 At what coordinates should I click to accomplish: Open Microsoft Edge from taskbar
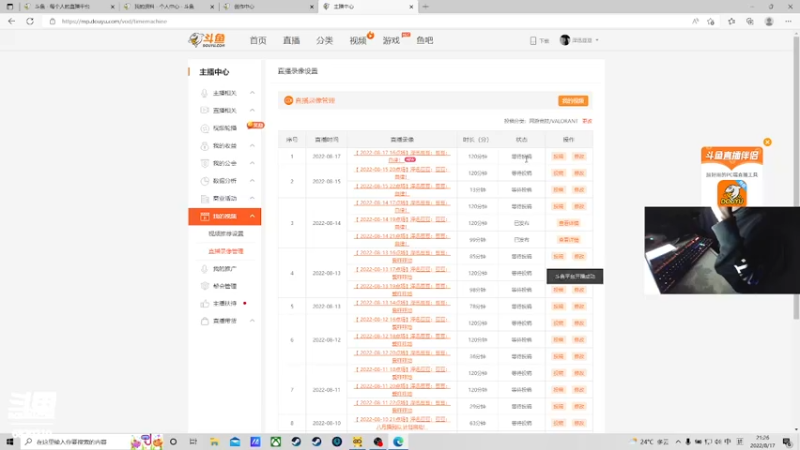coord(398,442)
